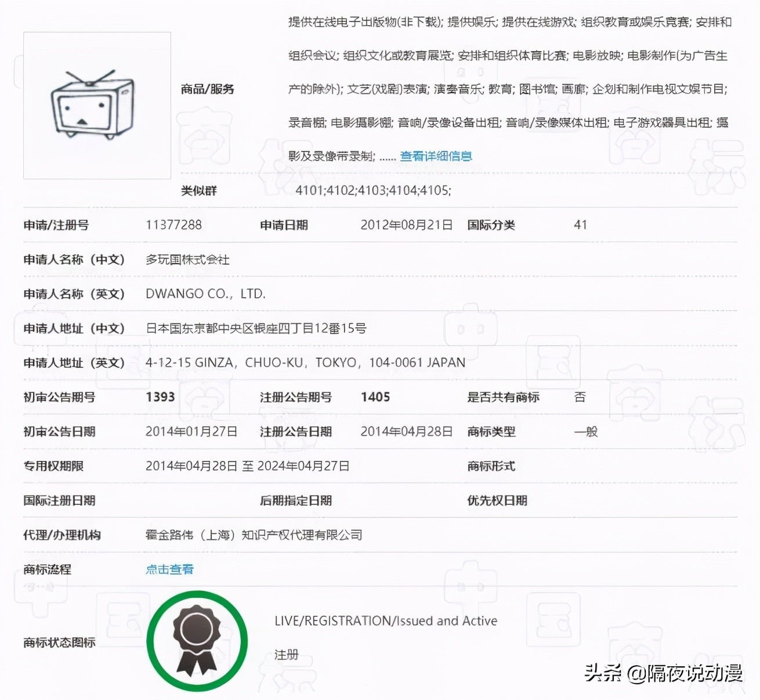Expand 商标形式 field details
This screenshot has width=760, height=700.
coord(490,466)
